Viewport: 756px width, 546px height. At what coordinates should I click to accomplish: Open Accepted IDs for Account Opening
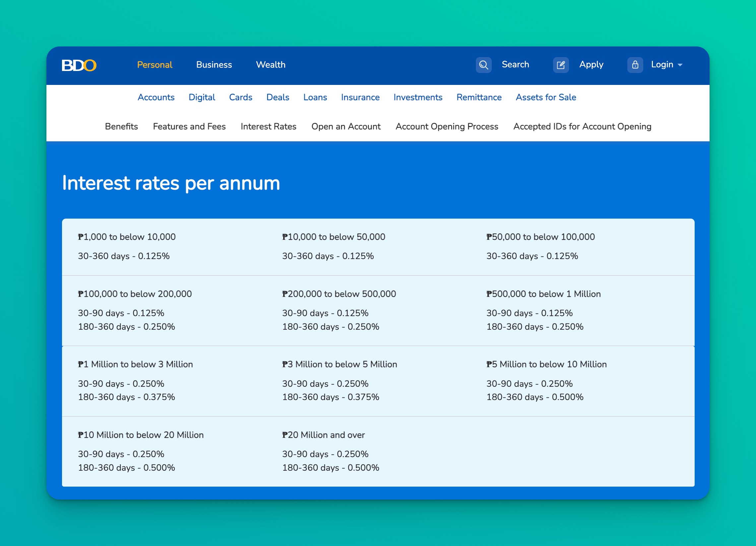(x=582, y=126)
